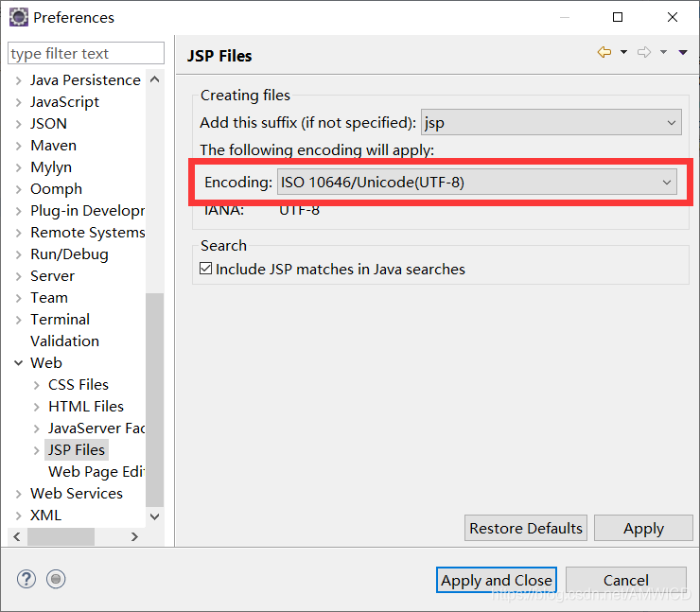This screenshot has height=612, width=700.
Task: Select HTML Files under Web
Action: point(86,406)
